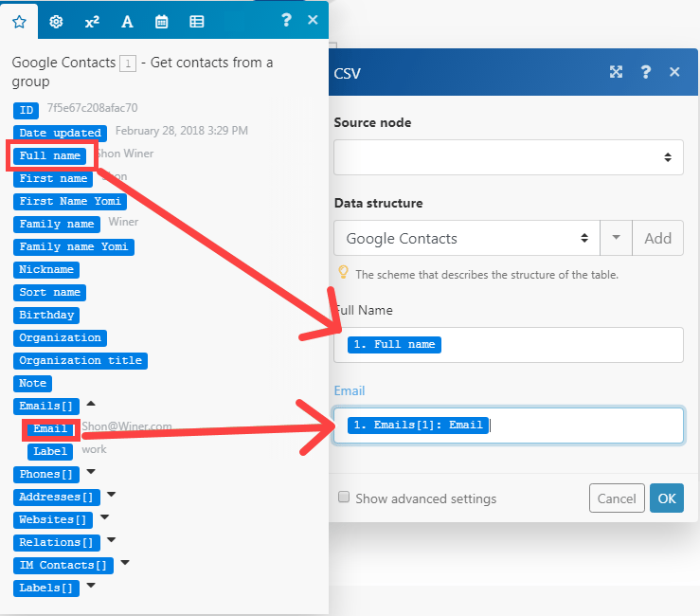Open help in the mapping panel
This screenshot has height=616, width=700.
tap(286, 20)
